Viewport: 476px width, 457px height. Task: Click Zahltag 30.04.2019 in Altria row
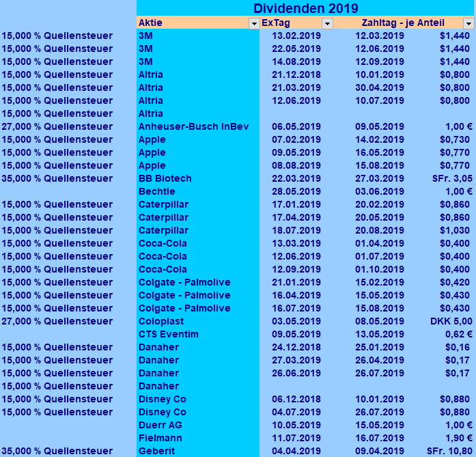click(x=380, y=87)
